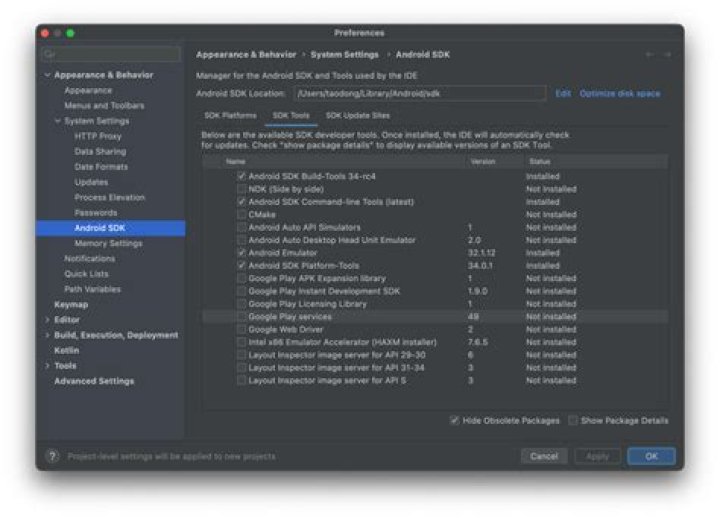Select Process Elevation settings
This screenshot has width=720, height=518.
[110, 197]
